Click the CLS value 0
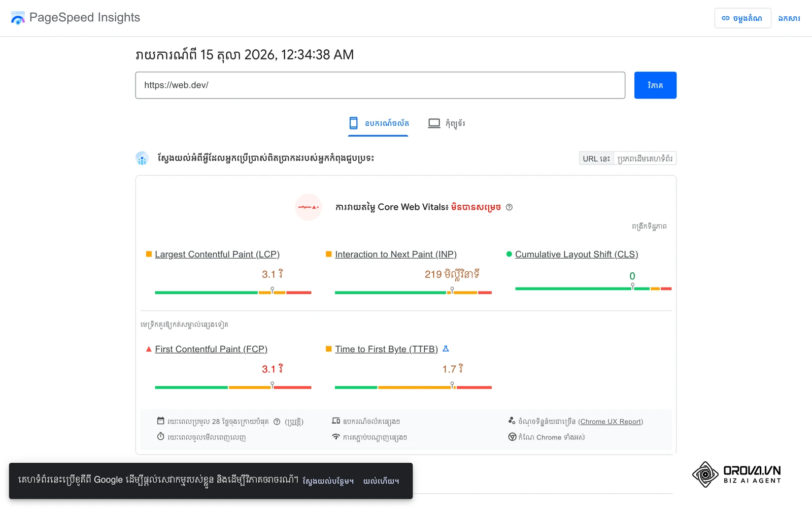Image resolution: width=812 pixels, height=508 pixels. [632, 276]
